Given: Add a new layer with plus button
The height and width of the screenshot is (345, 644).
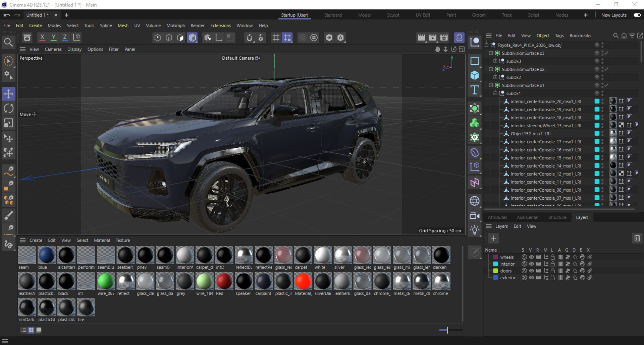Looking at the screenshot, I should coord(493,238).
